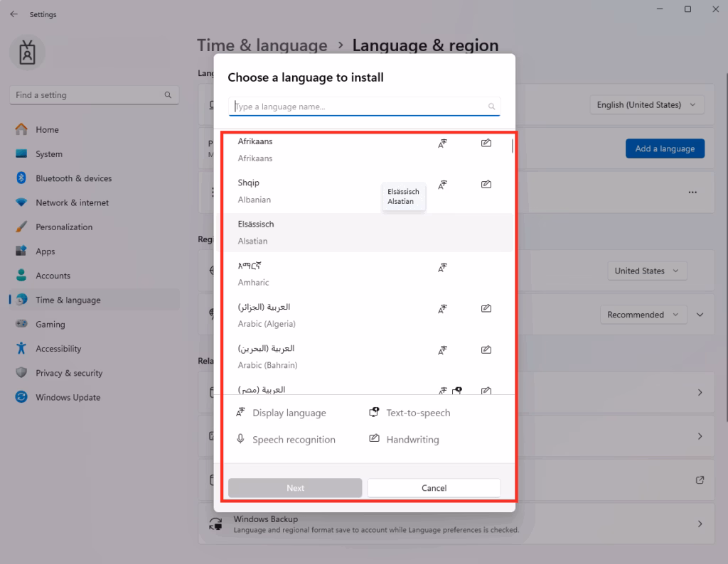Click the language list scrollbar
This screenshot has height=564, width=728.
(512, 145)
